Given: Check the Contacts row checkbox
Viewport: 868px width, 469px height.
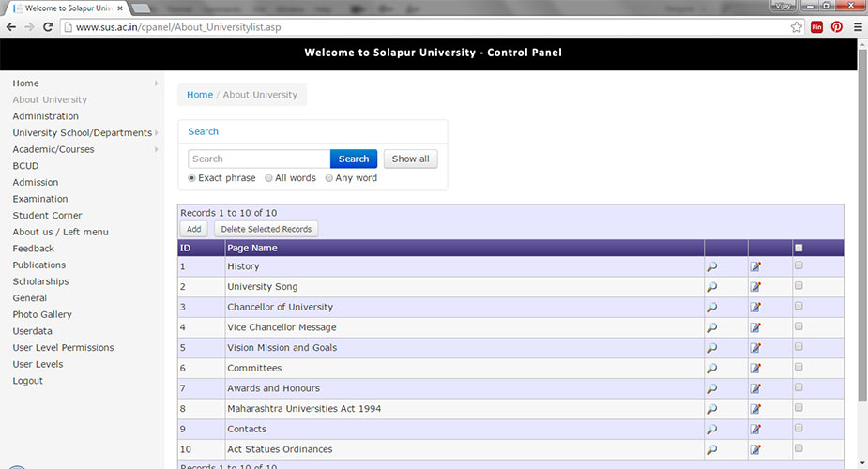Looking at the screenshot, I should 799,428.
